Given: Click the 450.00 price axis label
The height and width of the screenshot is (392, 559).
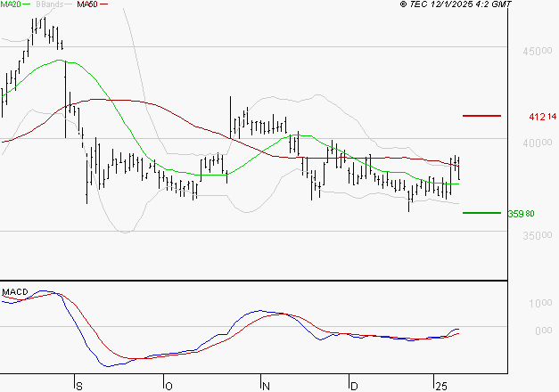Looking at the screenshot, I should pos(538,52).
